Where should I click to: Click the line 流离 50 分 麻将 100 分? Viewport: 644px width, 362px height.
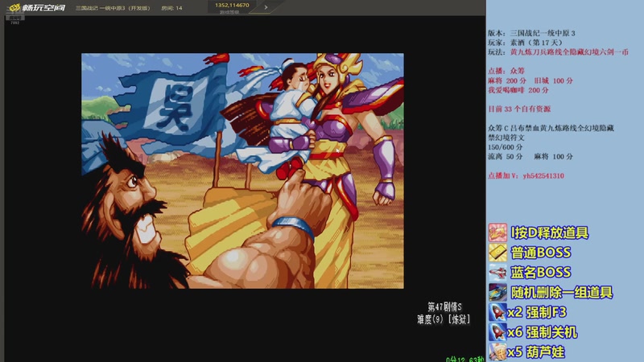(530, 156)
